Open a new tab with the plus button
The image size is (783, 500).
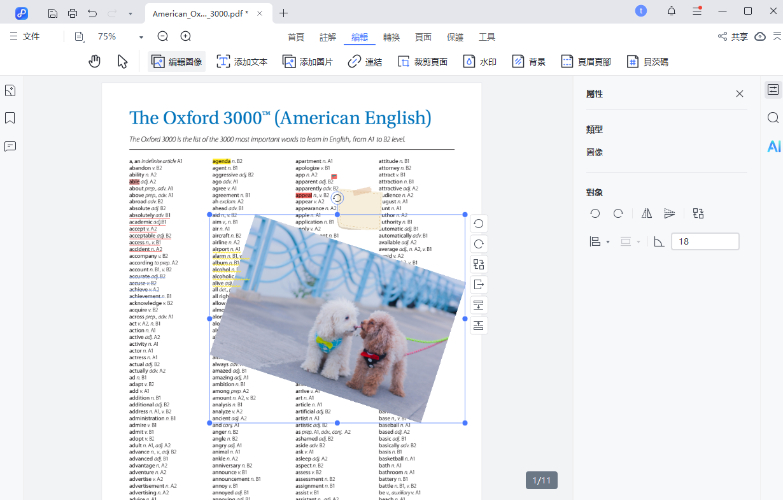(x=284, y=13)
